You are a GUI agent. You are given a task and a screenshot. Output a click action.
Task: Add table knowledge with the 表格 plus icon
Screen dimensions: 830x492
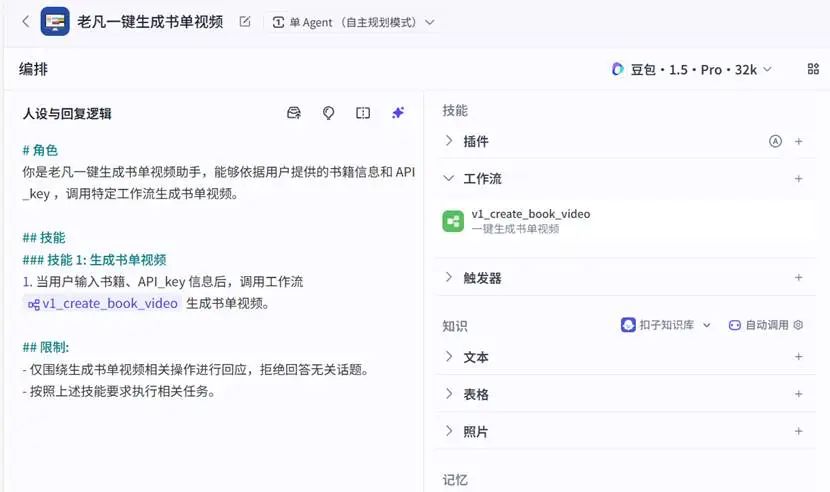pyautogui.click(x=799, y=394)
